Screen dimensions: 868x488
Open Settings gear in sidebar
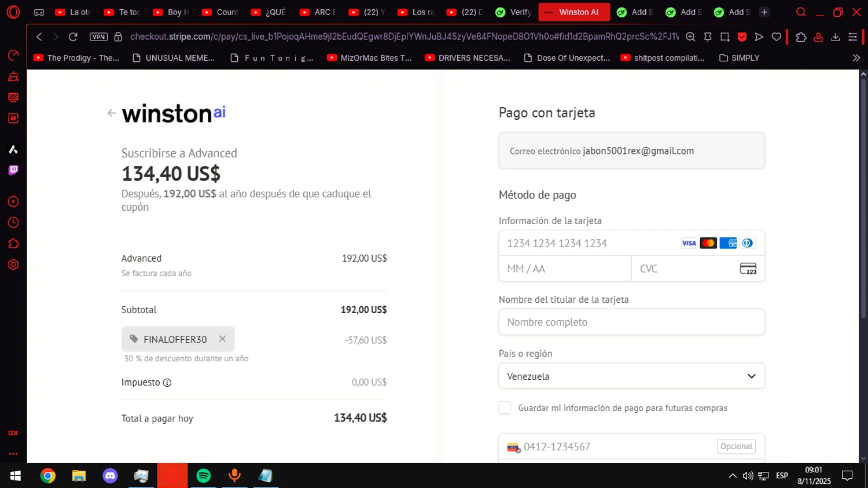13,265
